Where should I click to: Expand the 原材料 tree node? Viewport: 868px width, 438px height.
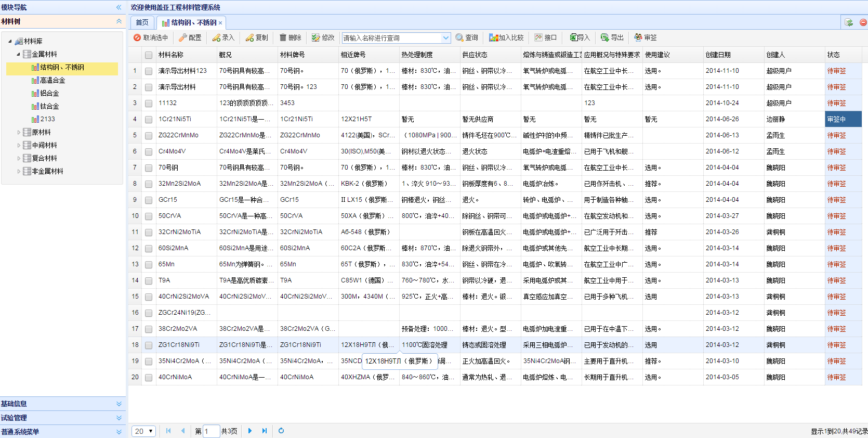pyautogui.click(x=19, y=132)
